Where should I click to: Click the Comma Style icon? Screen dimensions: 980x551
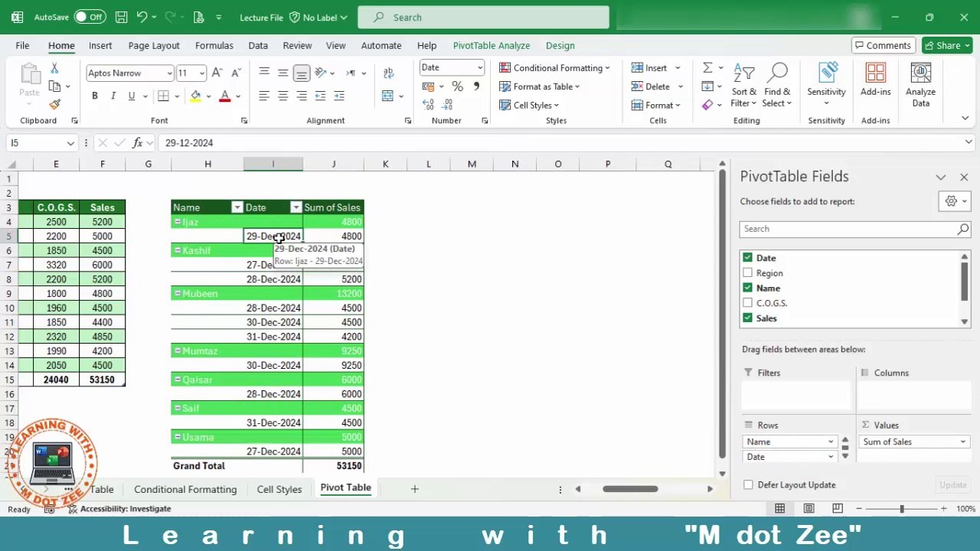tap(475, 86)
